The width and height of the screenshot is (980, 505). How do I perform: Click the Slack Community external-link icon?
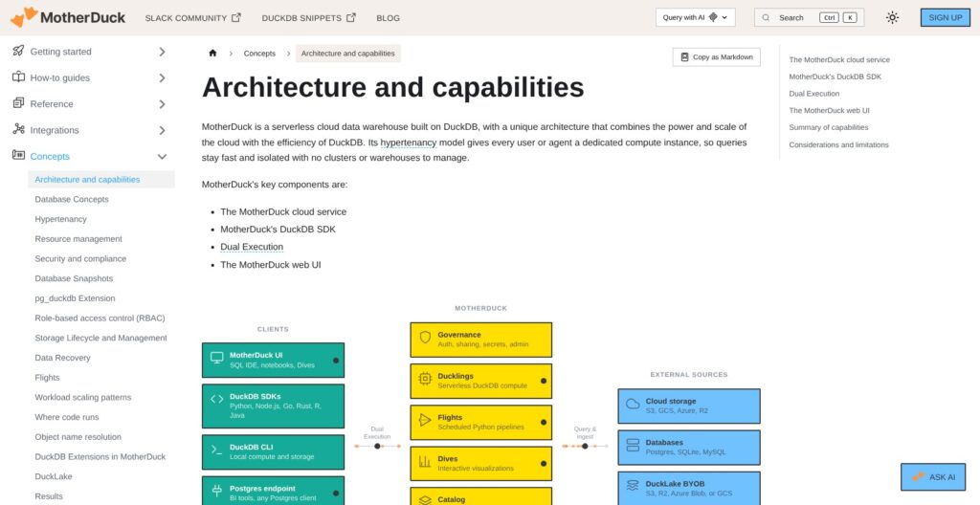coord(236,17)
